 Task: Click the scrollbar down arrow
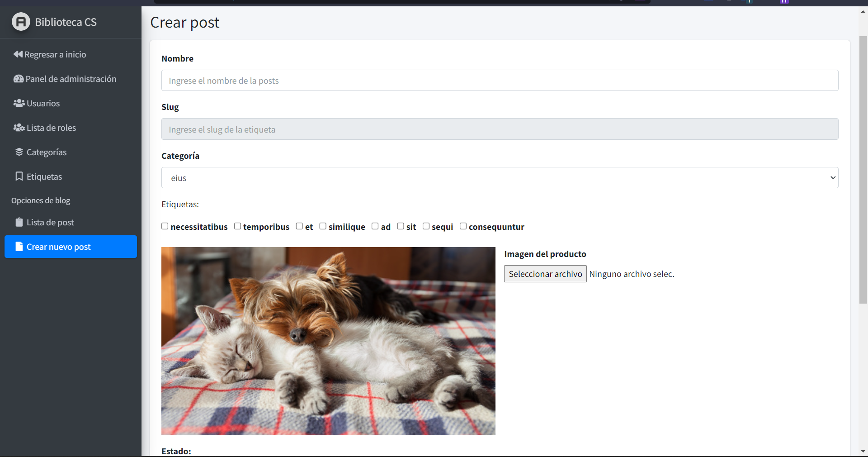pyautogui.click(x=863, y=451)
